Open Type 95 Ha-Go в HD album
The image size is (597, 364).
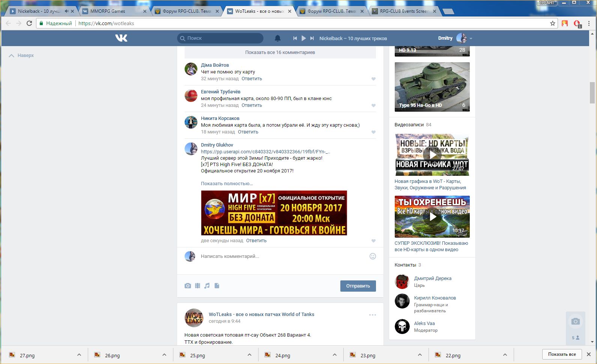click(x=432, y=87)
